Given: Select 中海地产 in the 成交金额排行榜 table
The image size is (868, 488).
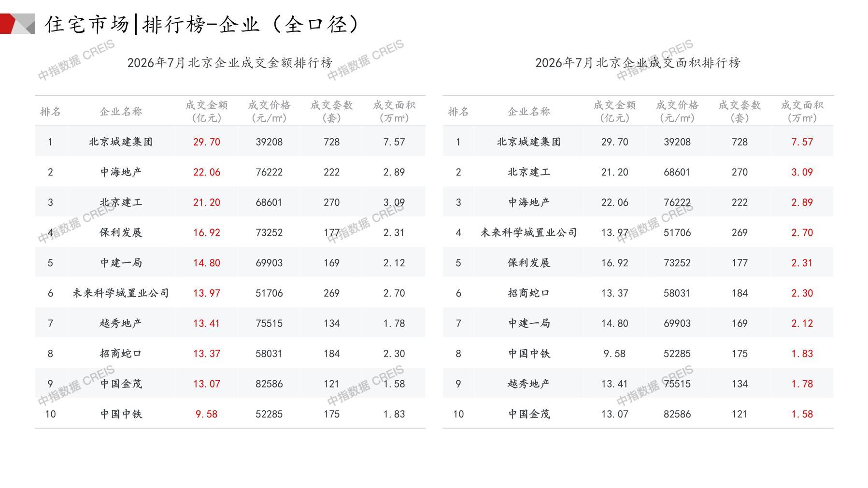Looking at the screenshot, I should coord(121,172).
